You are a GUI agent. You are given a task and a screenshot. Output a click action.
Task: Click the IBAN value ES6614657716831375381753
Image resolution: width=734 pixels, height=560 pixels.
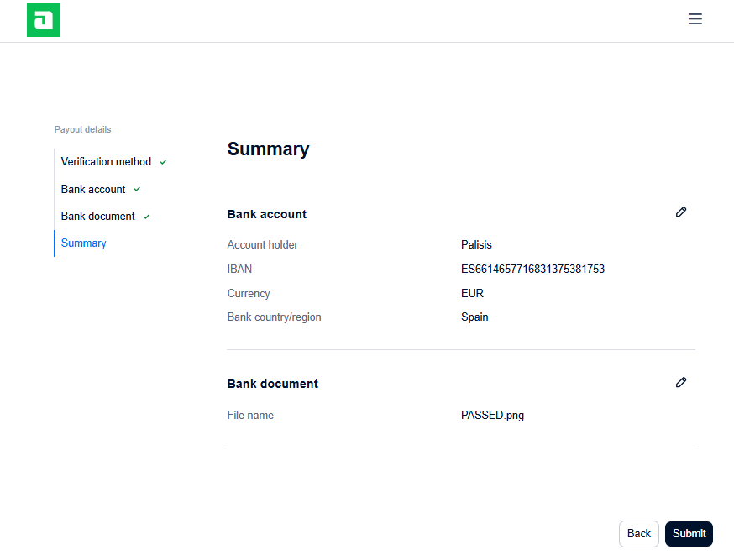[532, 269]
